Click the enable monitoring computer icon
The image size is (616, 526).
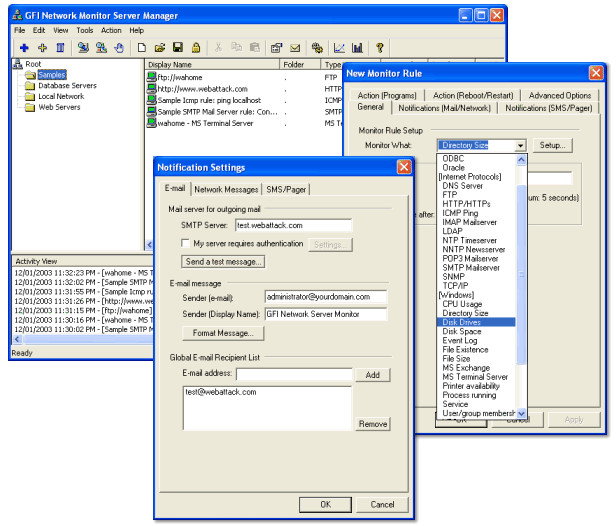tap(83, 48)
